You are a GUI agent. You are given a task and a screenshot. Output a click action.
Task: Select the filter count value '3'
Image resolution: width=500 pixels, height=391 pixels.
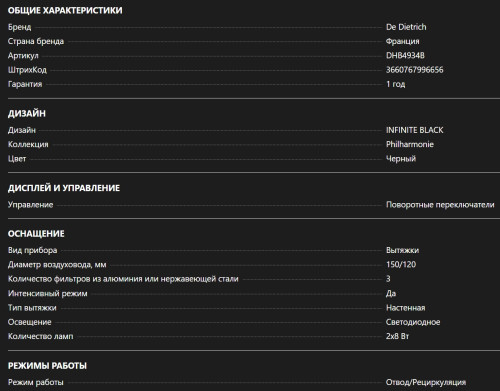tap(388, 279)
